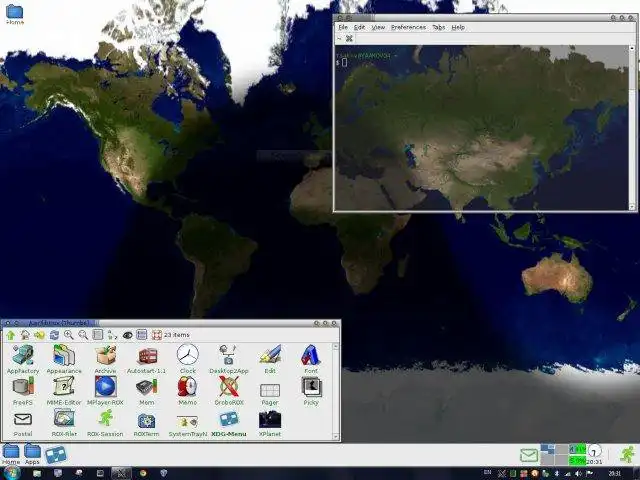Open the terminal Edit menu
Image resolution: width=640 pixels, height=480 pixels.
pyautogui.click(x=359, y=27)
